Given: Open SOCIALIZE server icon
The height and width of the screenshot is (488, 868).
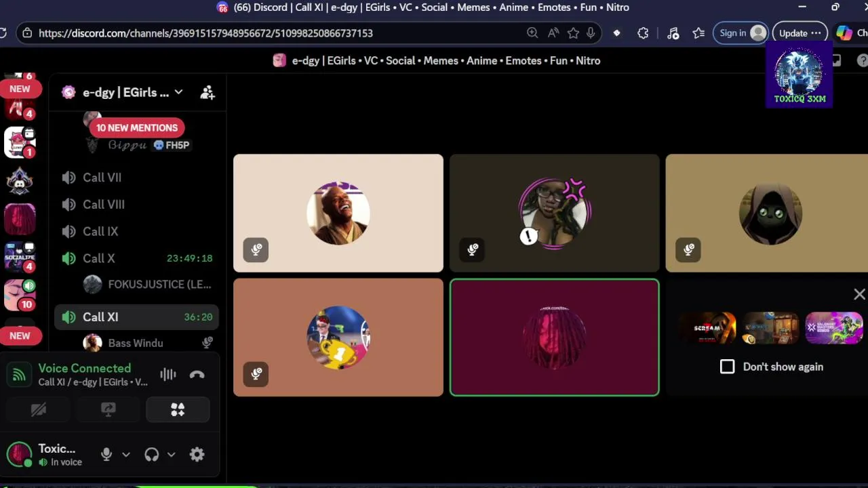Looking at the screenshot, I should [20, 257].
